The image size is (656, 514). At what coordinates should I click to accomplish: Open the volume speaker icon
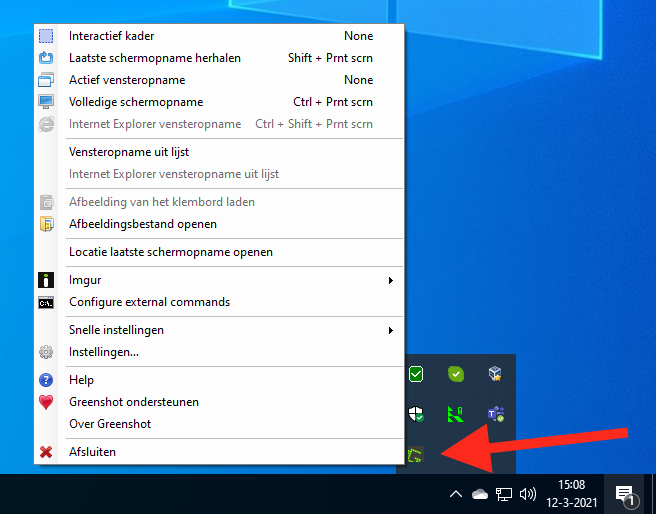pyautogui.click(x=528, y=494)
